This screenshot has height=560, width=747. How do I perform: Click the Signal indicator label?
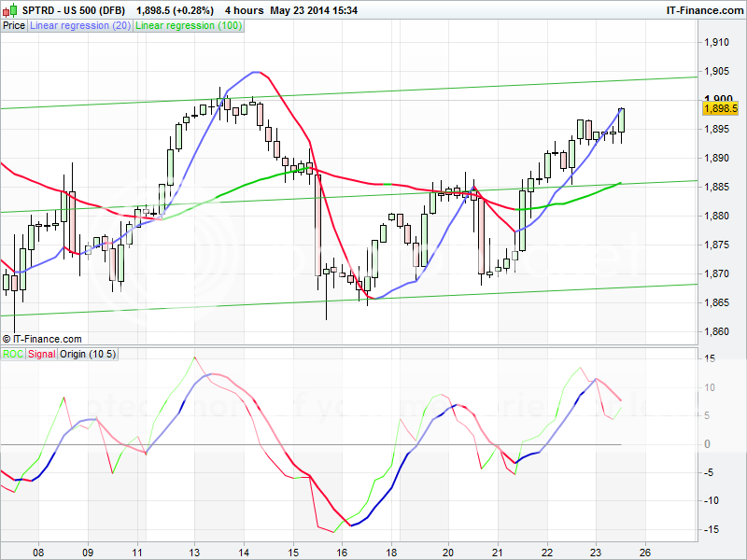point(41,354)
